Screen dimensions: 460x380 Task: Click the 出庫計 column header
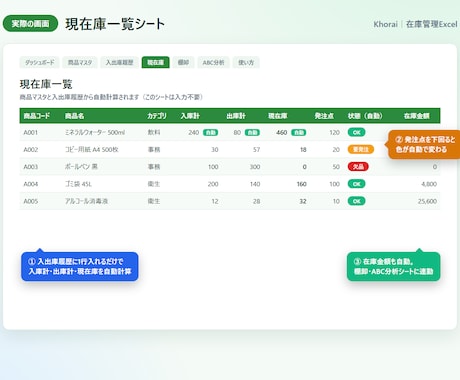[x=236, y=116]
